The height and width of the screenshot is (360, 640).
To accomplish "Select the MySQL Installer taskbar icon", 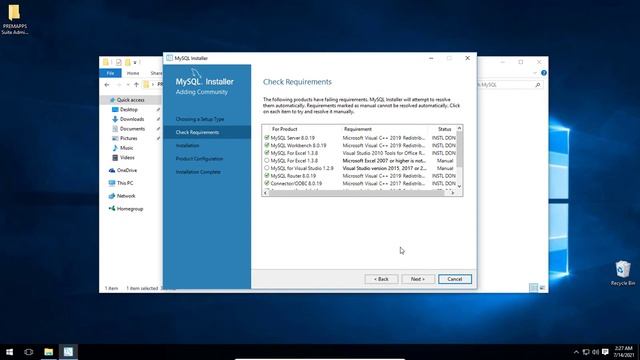I will coord(68,352).
